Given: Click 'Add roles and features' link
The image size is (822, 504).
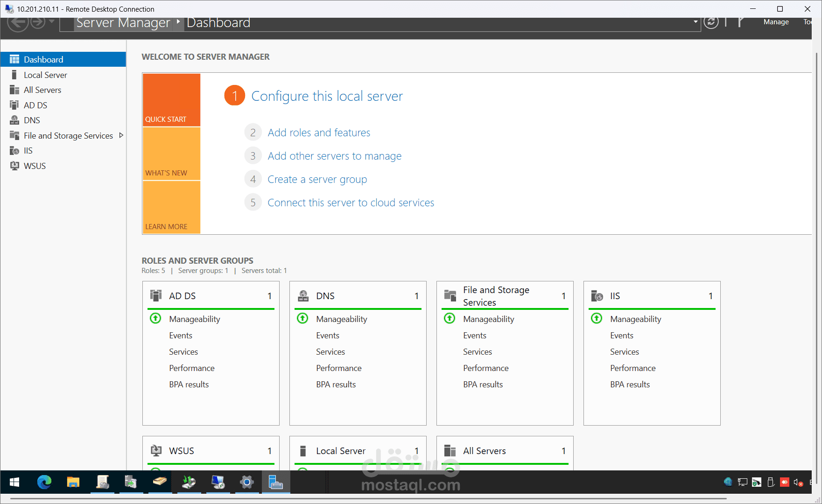Looking at the screenshot, I should click(319, 133).
